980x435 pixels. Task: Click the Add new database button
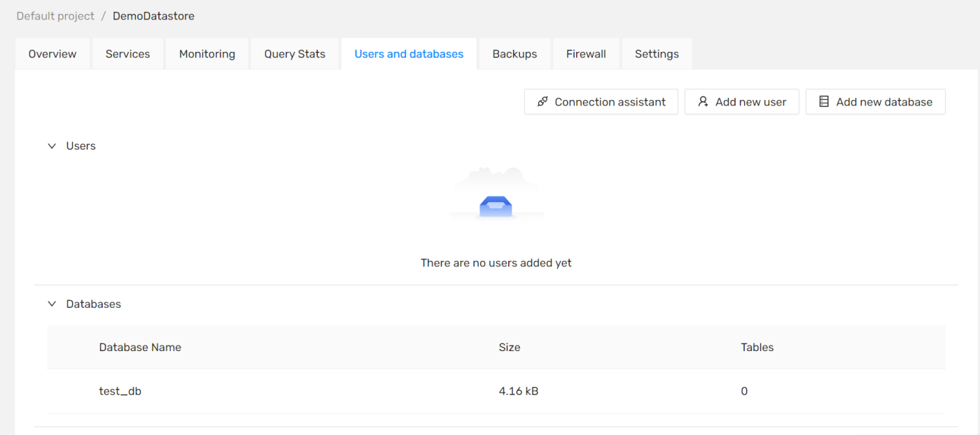point(876,101)
